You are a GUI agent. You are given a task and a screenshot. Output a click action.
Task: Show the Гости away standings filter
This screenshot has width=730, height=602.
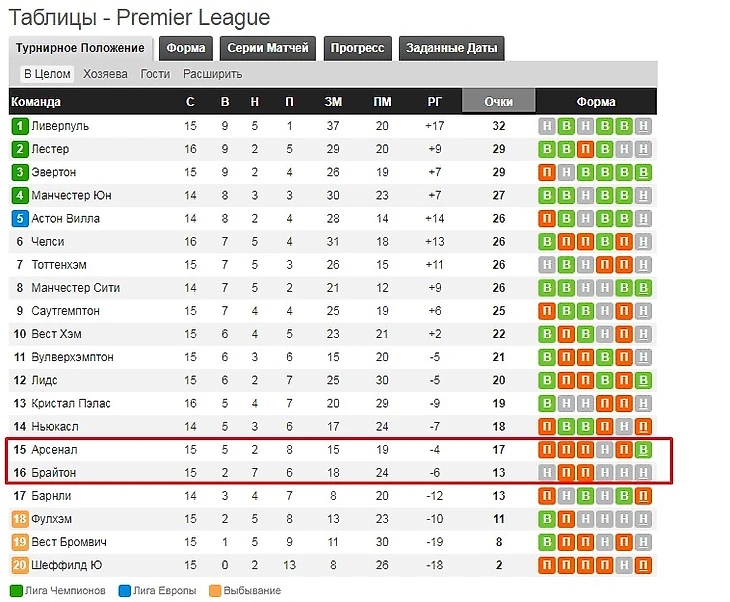coord(155,74)
